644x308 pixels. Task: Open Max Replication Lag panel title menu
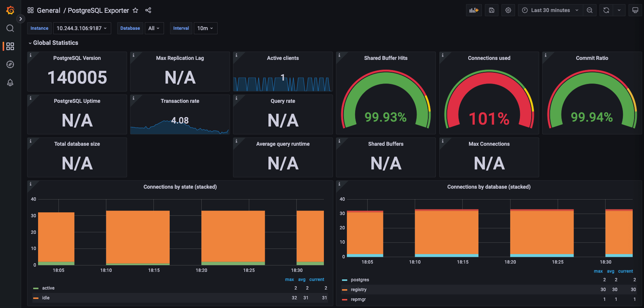click(180, 58)
